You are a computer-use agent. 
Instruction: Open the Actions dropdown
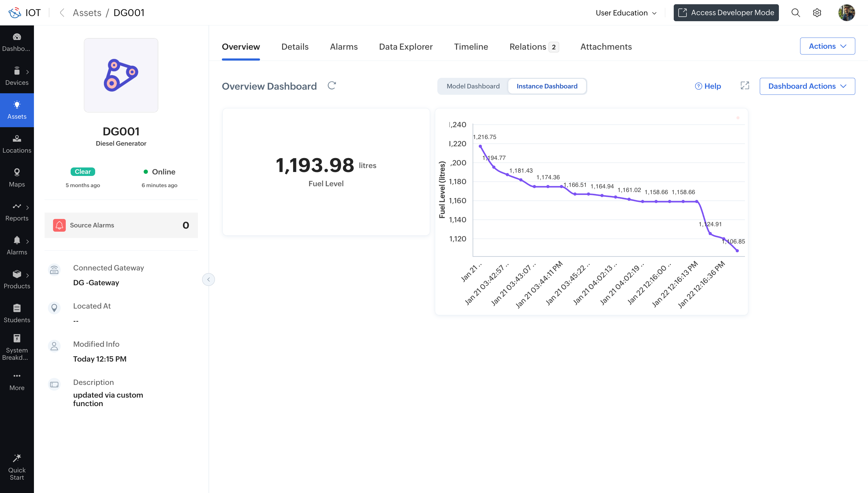pyautogui.click(x=827, y=46)
